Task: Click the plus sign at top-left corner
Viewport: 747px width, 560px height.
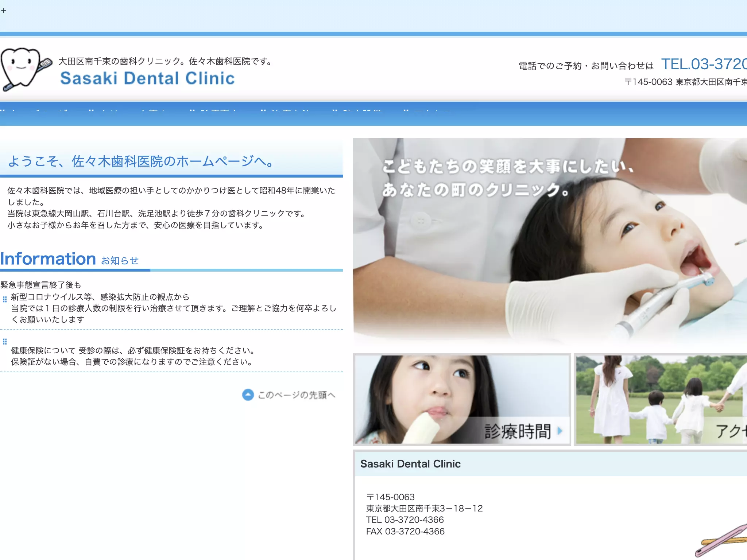Action: click(3, 11)
